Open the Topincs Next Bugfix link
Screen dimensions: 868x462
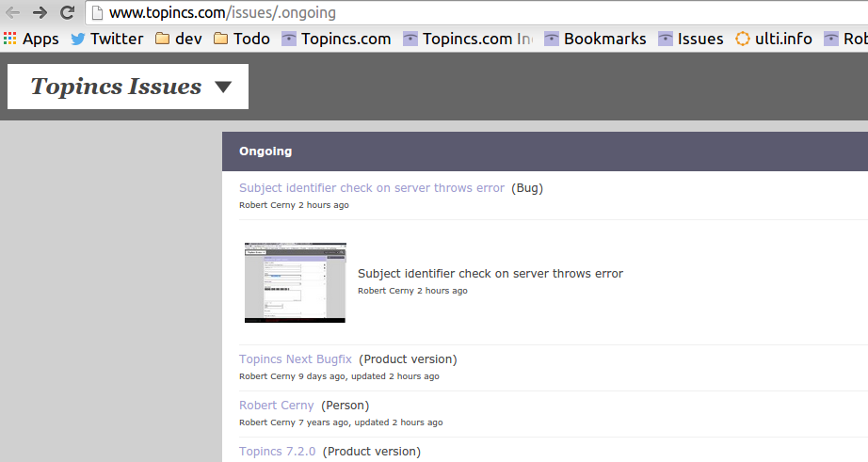click(x=295, y=359)
